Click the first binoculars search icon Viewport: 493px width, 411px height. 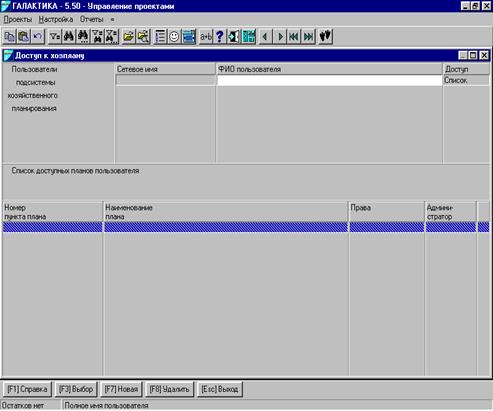click(x=69, y=36)
